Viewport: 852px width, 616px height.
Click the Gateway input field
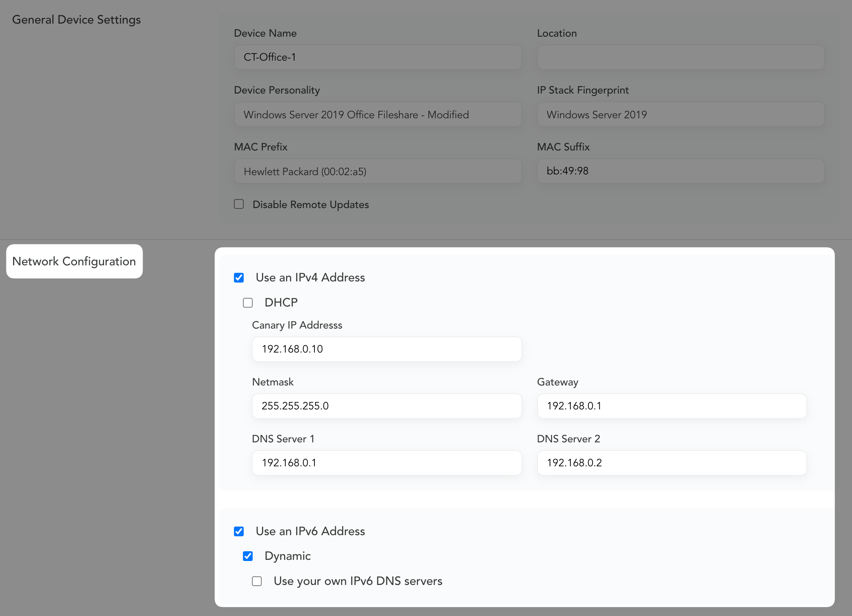(x=671, y=406)
